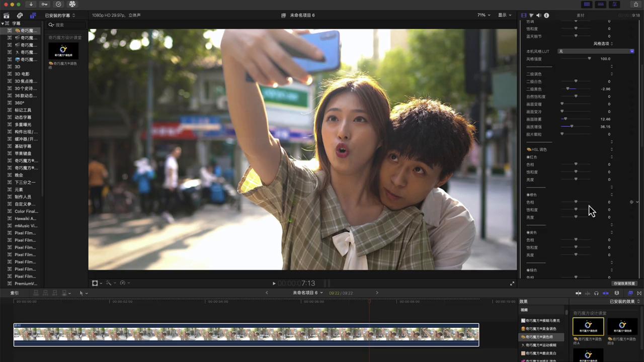
Task: Toggle the inspector panel visibility
Action: click(614, 5)
